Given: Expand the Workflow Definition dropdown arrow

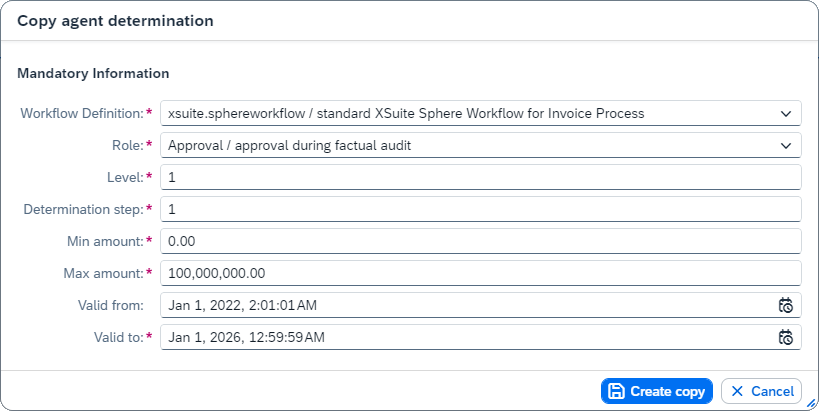Looking at the screenshot, I should [x=785, y=113].
